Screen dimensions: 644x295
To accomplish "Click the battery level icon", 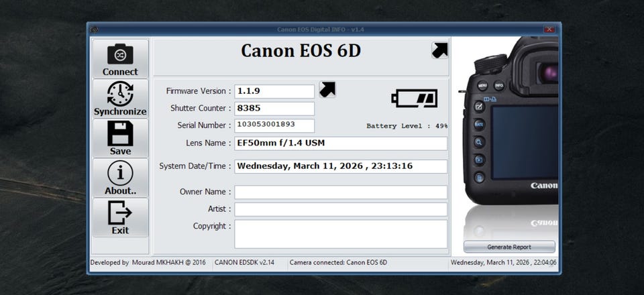I will point(414,99).
